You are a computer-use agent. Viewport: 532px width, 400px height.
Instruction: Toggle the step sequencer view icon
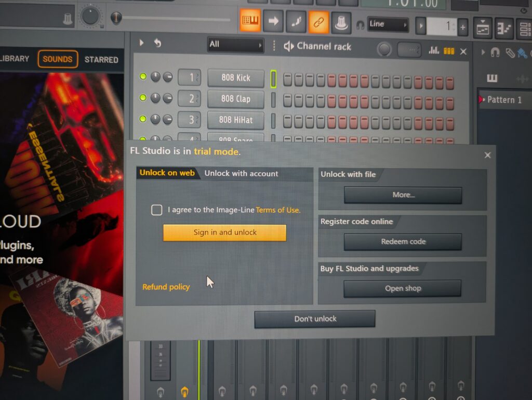pyautogui.click(x=448, y=51)
